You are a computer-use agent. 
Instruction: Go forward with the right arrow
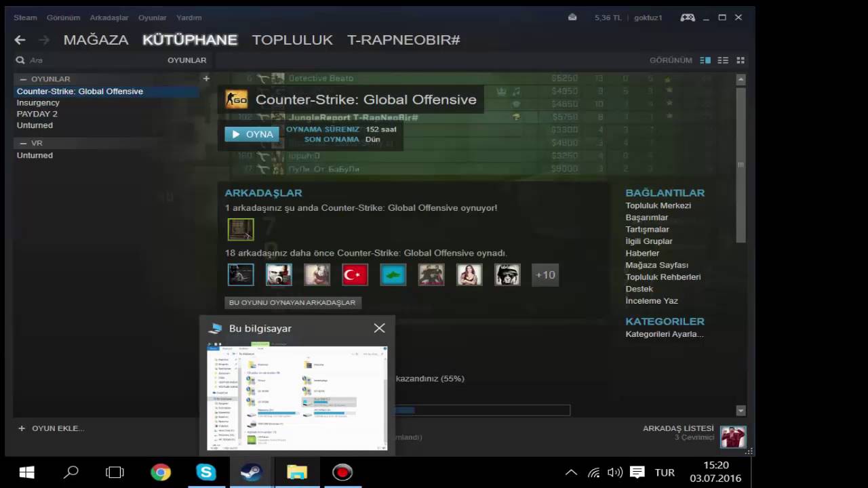pyautogui.click(x=43, y=40)
